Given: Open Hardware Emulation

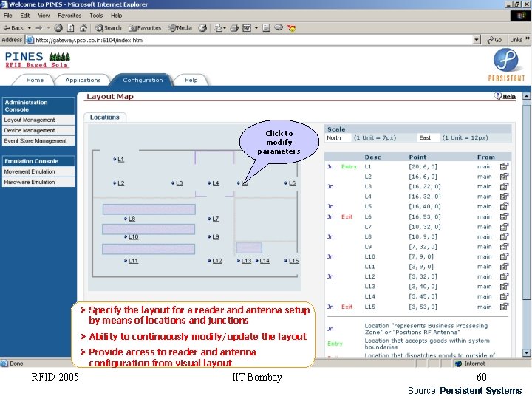Looking at the screenshot, I should (x=38, y=183).
